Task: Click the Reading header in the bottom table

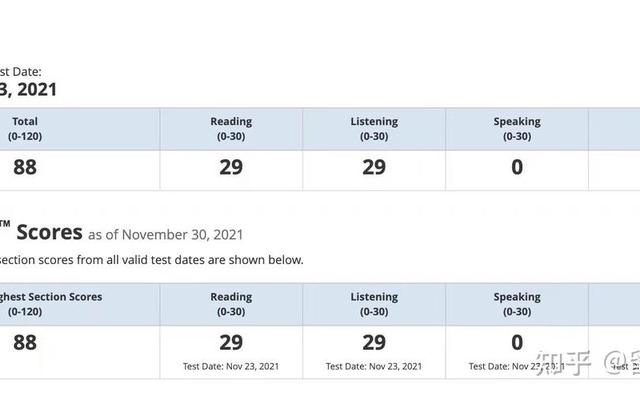Action: tap(231, 303)
